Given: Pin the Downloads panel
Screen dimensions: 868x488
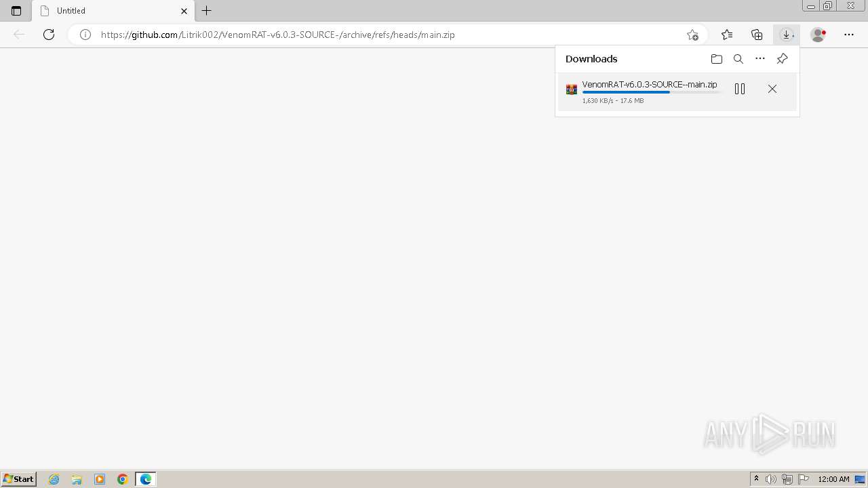Looking at the screenshot, I should [782, 59].
